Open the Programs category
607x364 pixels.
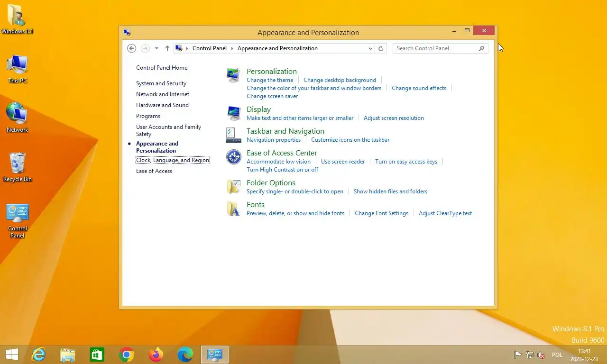tap(148, 116)
